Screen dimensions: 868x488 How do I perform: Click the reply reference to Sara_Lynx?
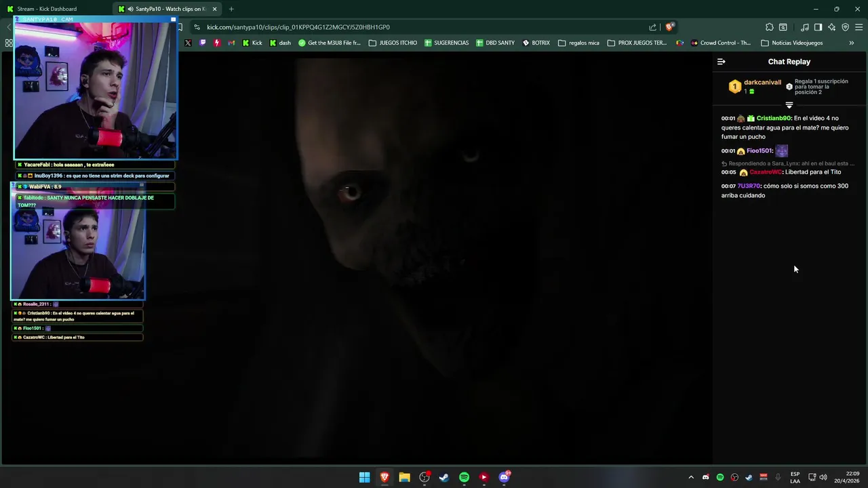(x=788, y=163)
